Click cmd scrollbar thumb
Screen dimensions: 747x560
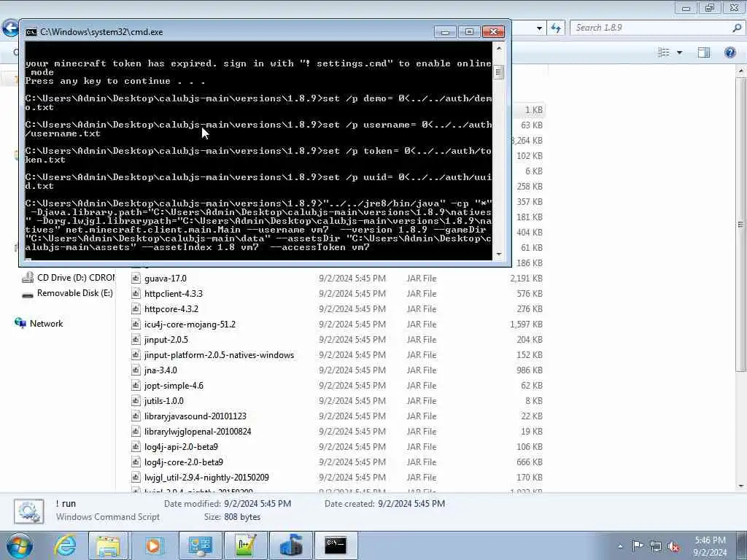click(499, 72)
